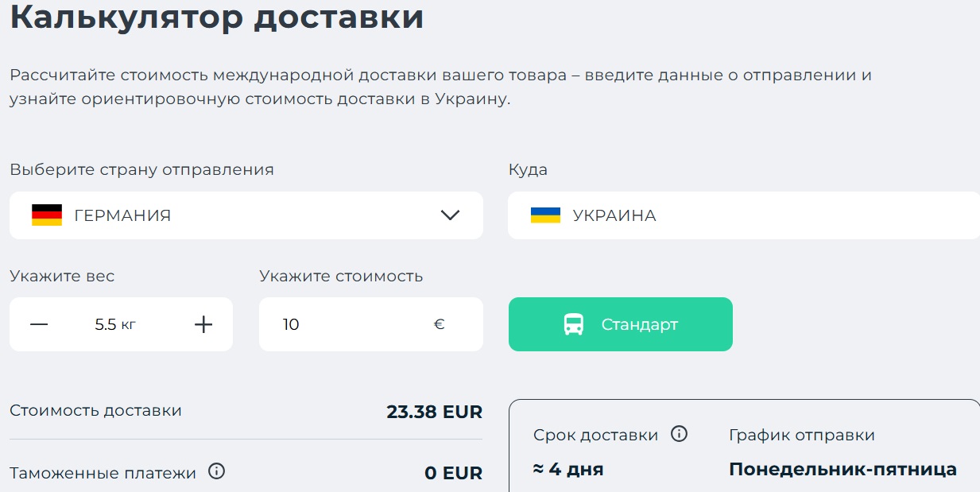The image size is (980, 492).
Task: Click the info icon beside Срок доставки
Action: pyautogui.click(x=679, y=434)
